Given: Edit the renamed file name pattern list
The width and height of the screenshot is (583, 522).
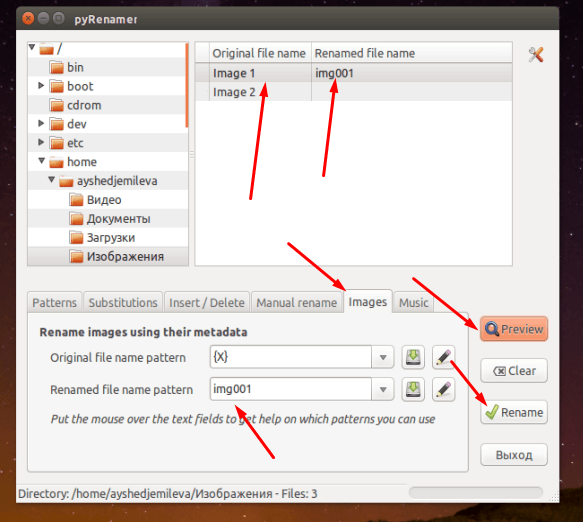Looking at the screenshot, I should 443,389.
